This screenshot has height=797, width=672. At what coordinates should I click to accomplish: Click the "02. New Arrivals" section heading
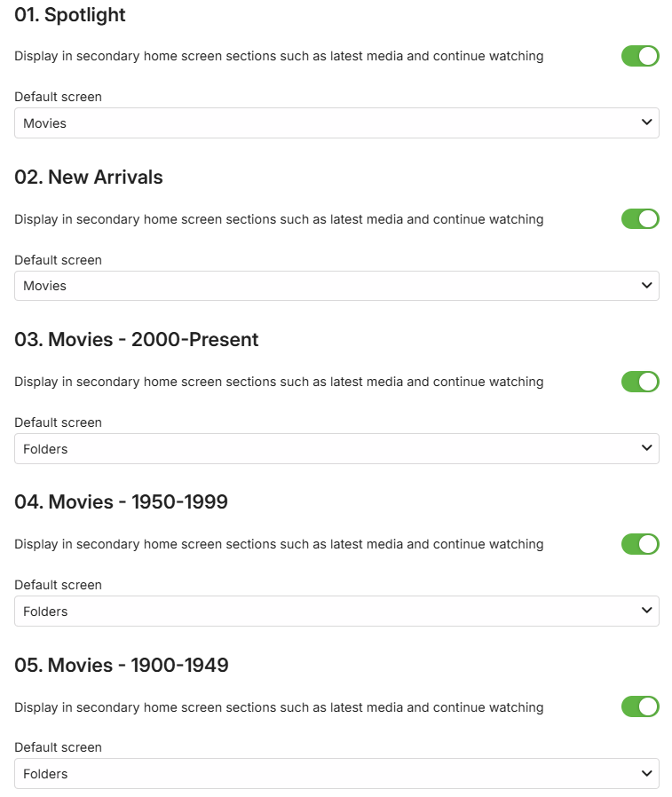pos(89,178)
